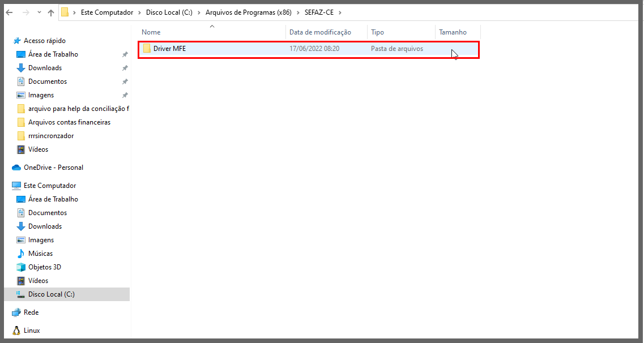The image size is (644, 343).
Task: Click the Acesso rápido star icon
Action: coord(17,41)
